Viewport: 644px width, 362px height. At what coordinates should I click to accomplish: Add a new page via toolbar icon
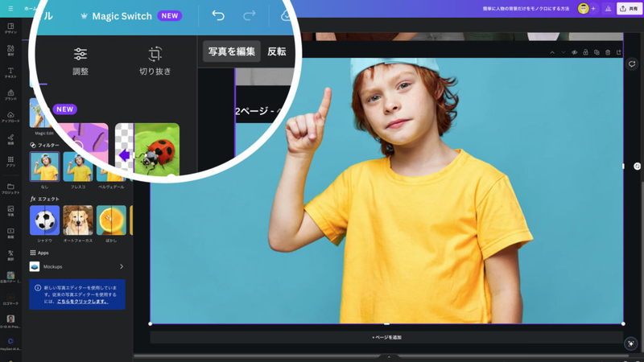[x=618, y=52]
